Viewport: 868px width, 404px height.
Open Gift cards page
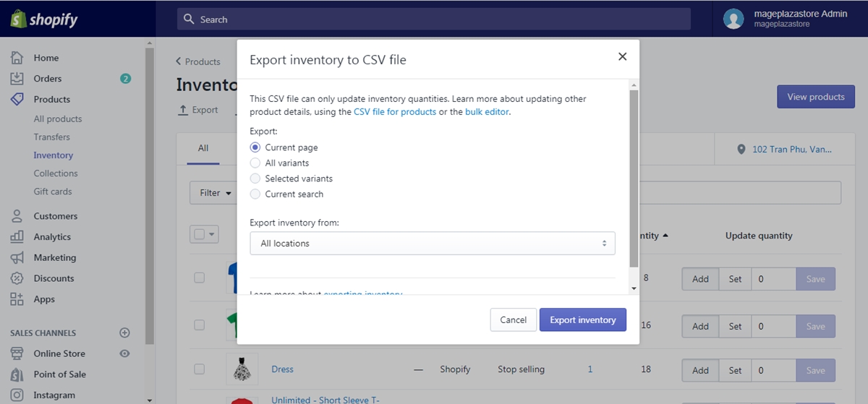click(52, 192)
